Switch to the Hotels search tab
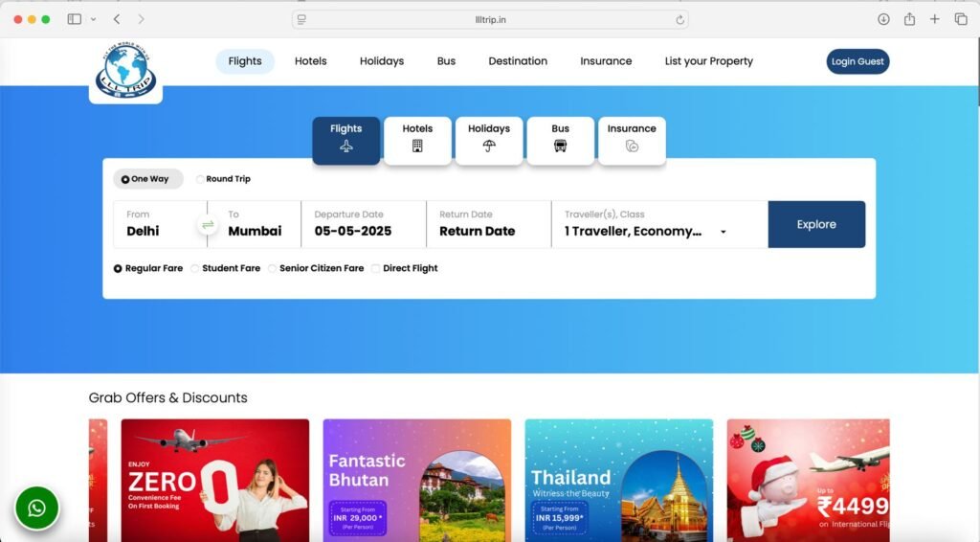Image resolution: width=980 pixels, height=542 pixels. point(417,140)
